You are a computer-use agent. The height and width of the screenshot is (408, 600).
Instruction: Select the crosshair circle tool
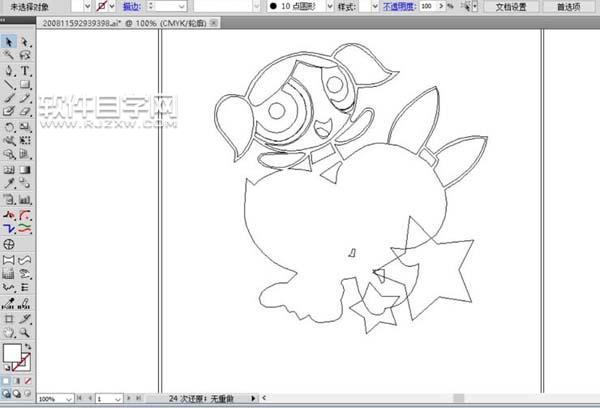(x=9, y=244)
